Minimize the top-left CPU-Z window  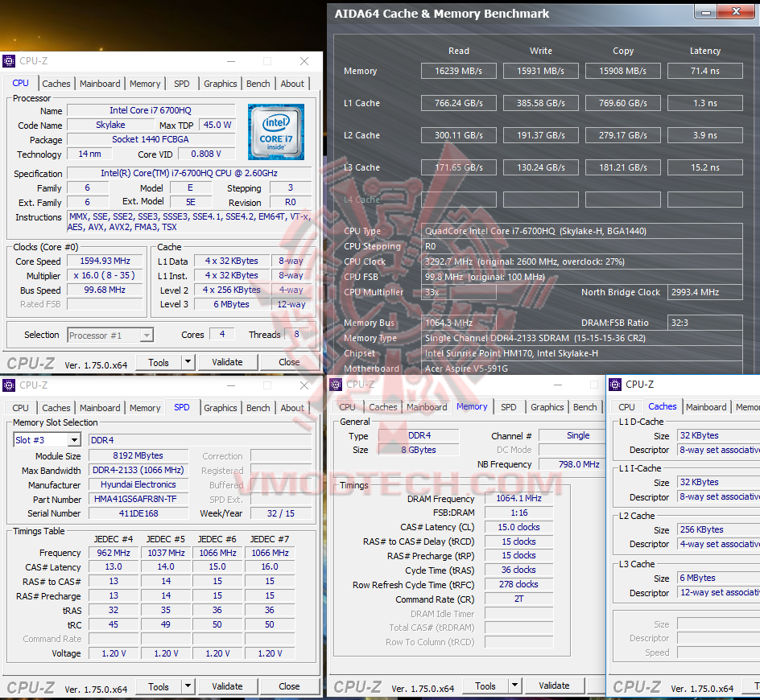point(231,61)
